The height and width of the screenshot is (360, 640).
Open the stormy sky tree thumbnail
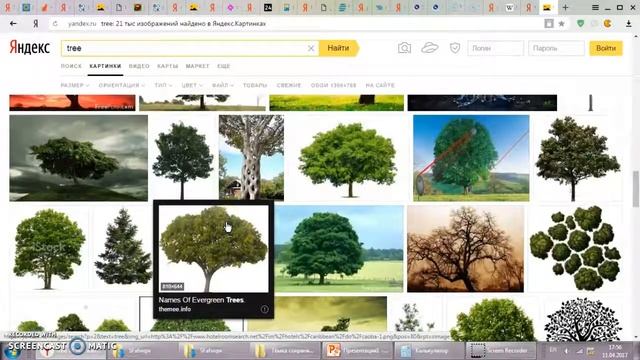pyautogui.click(x=78, y=158)
